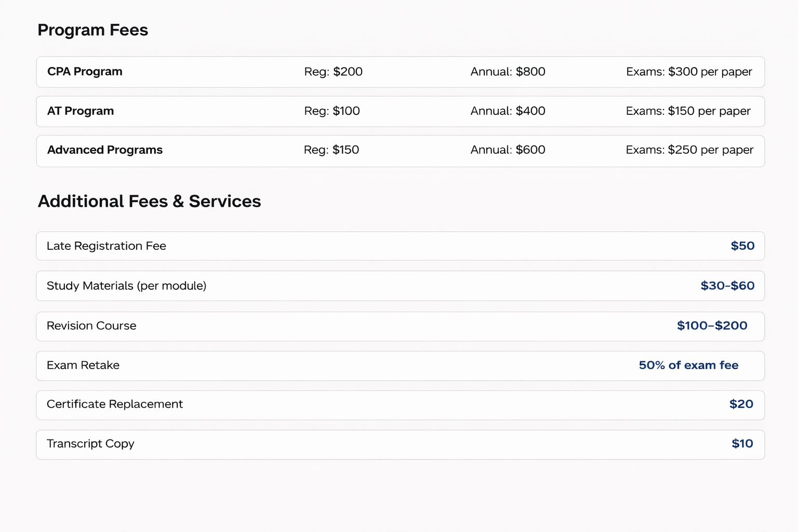Click AT Program Annual: $400 text
Image resolution: width=798 pixels, height=532 pixels.
(508, 111)
